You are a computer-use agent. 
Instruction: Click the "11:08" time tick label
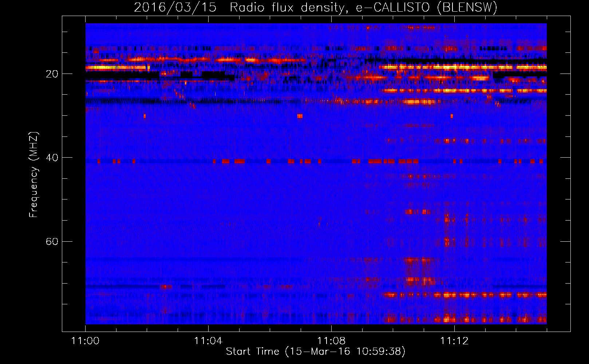[331, 341]
